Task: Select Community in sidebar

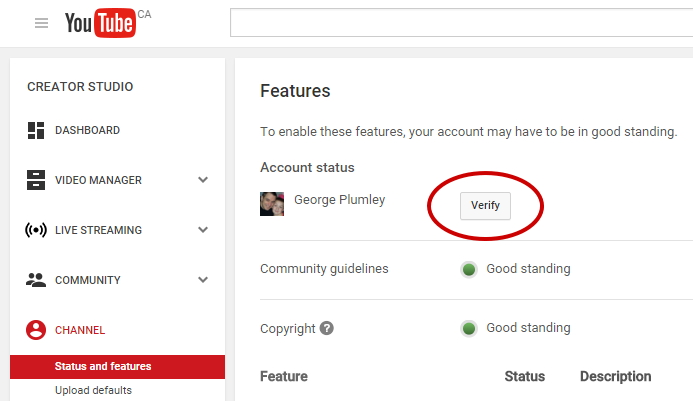Action: [88, 280]
